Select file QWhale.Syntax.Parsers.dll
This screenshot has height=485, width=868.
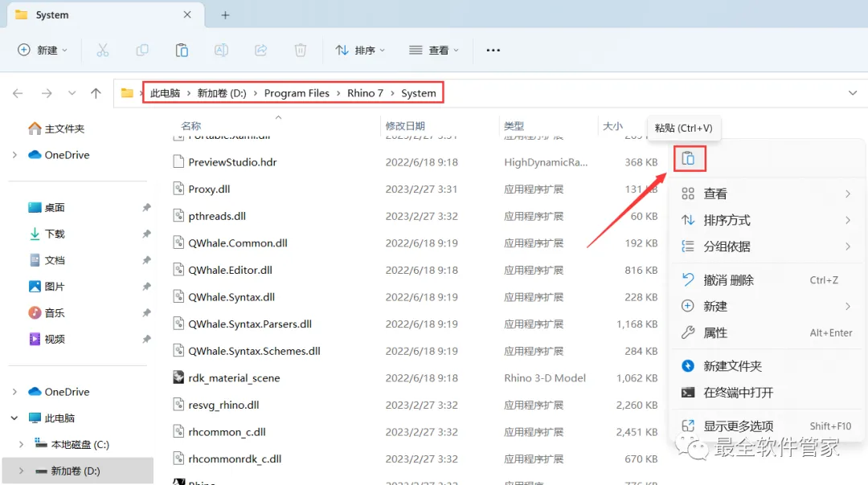[250, 324]
